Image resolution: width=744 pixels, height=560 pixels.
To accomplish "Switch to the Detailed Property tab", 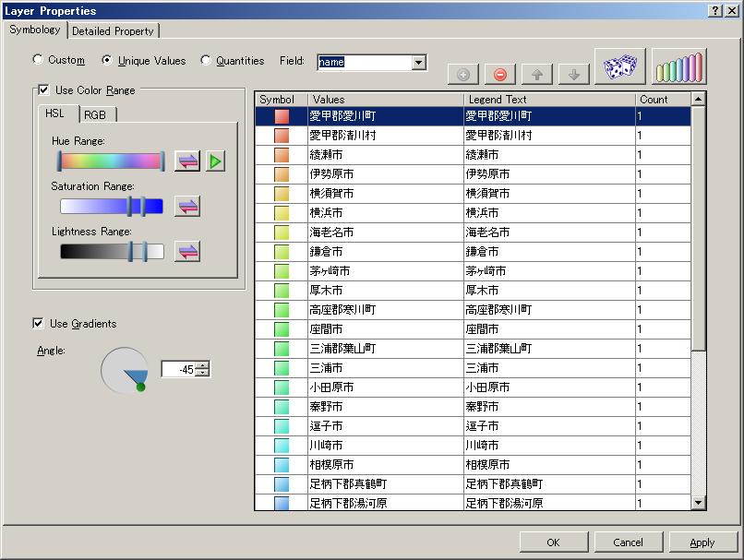I will [x=113, y=30].
